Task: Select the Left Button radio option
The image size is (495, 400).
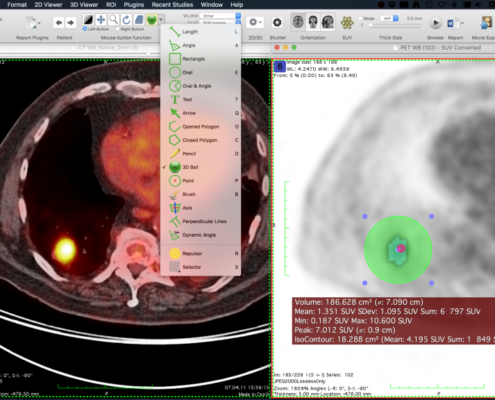Action: 85,29
